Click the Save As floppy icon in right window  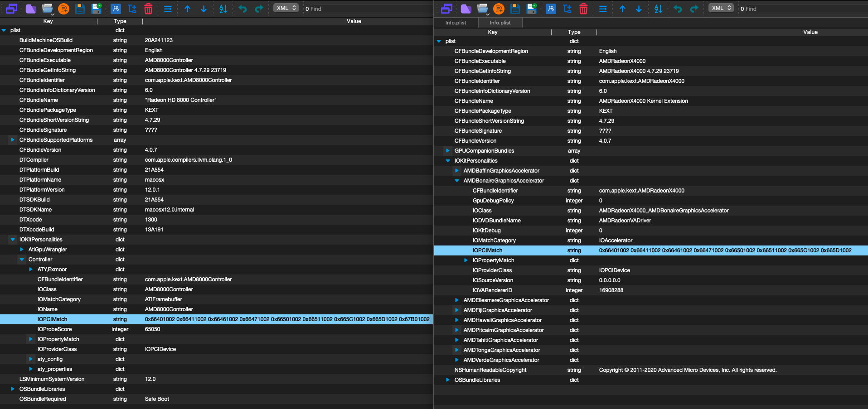(531, 9)
